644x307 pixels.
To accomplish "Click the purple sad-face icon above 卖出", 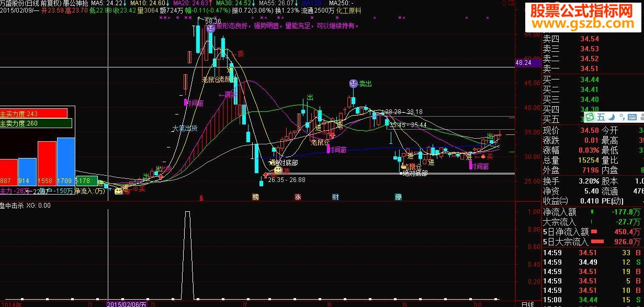I will pos(354,83).
